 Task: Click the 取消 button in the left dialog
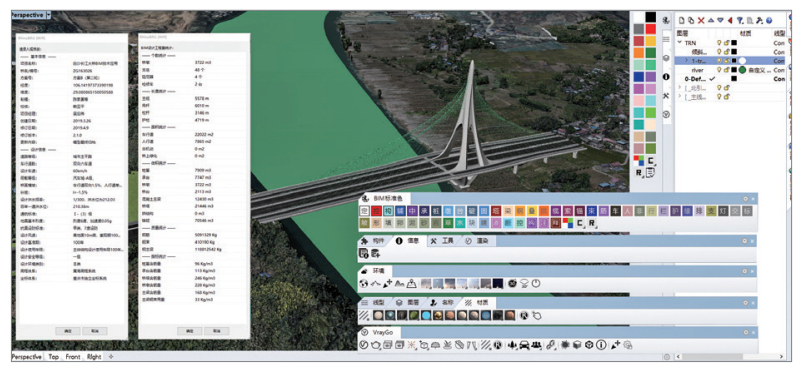[x=95, y=331]
